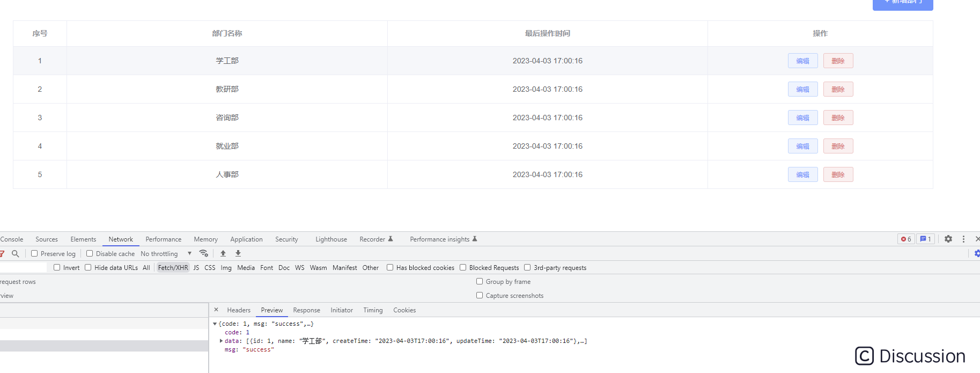Click 删除 button in the 咨询部 row
Viewport: 980px width, 373px height.
(838, 118)
